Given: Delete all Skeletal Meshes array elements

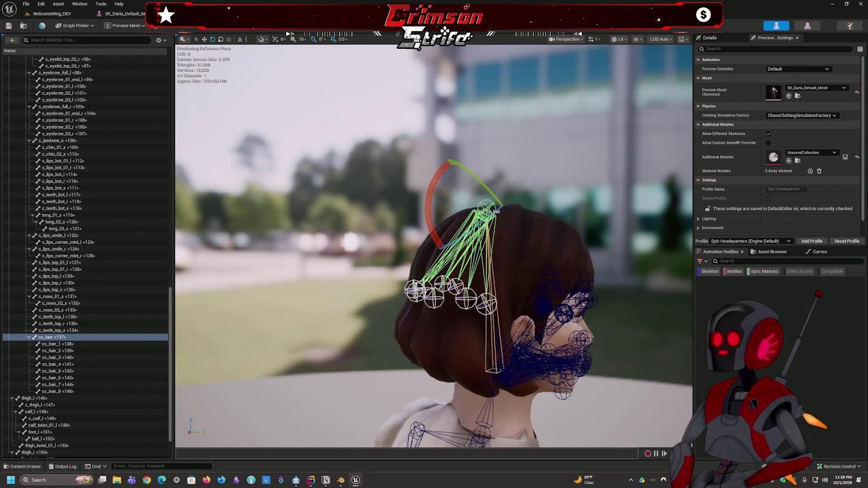Looking at the screenshot, I should [818, 171].
